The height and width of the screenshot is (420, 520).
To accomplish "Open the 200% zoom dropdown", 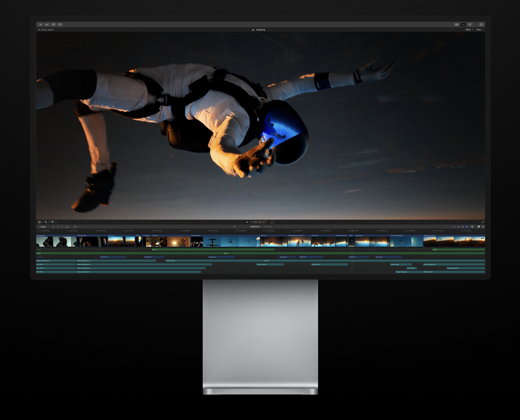I will 469,30.
